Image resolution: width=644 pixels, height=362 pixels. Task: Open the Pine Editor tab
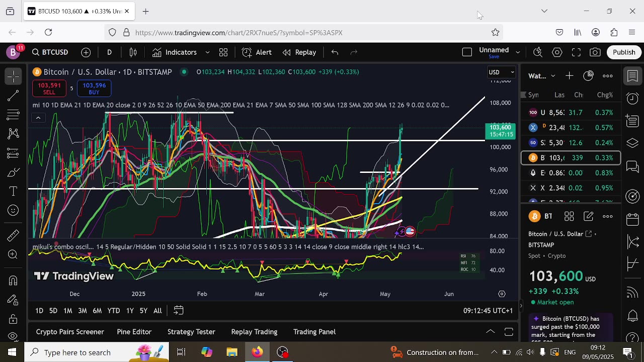[134, 332]
